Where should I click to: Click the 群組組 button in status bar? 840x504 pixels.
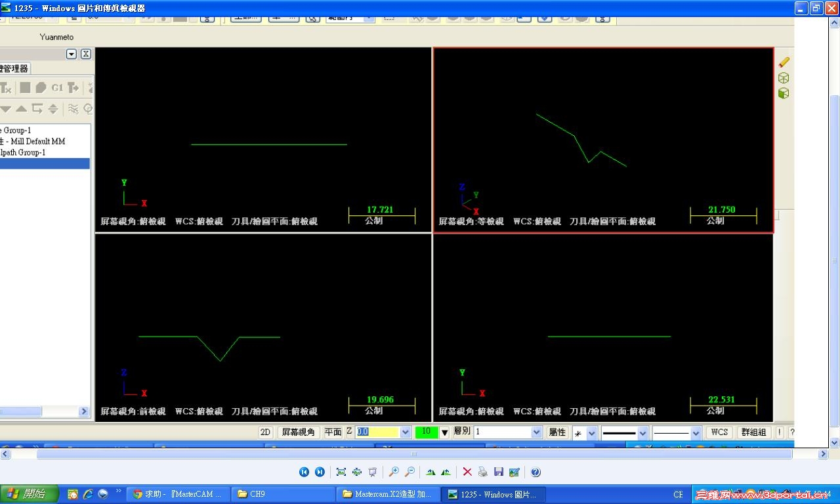click(x=753, y=432)
